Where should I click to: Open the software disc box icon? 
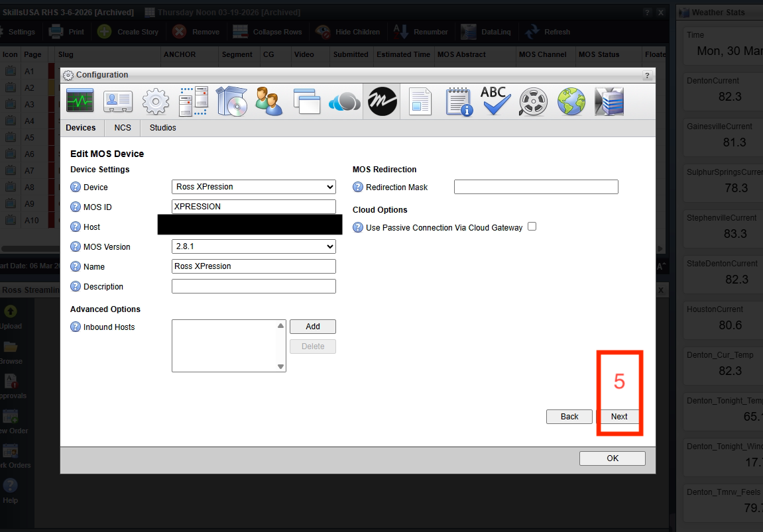point(231,101)
